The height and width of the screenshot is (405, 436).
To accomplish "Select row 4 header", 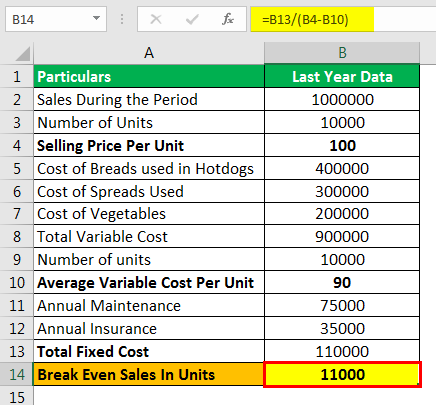I will [17, 145].
